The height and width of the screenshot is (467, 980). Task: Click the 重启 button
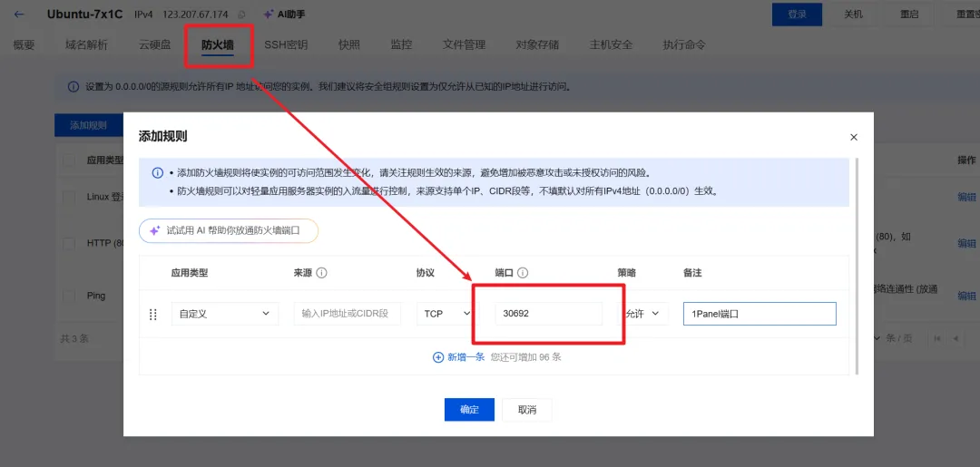[x=909, y=15]
